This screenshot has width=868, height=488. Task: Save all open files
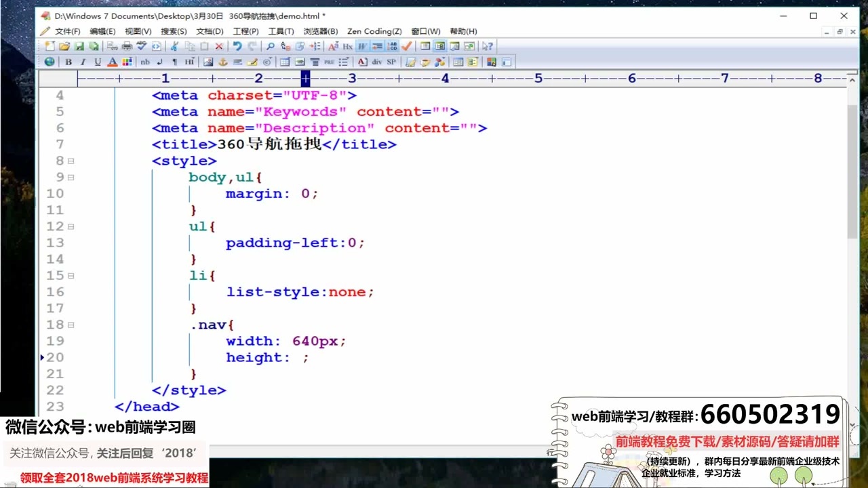pos(94,46)
